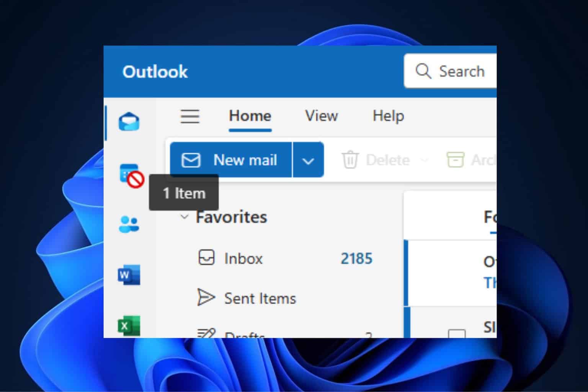Expand the Delete options arrow
588x392 pixels.
424,160
